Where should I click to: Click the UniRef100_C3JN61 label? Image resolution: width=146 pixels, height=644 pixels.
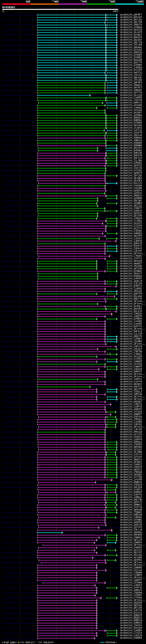(131, 221)
